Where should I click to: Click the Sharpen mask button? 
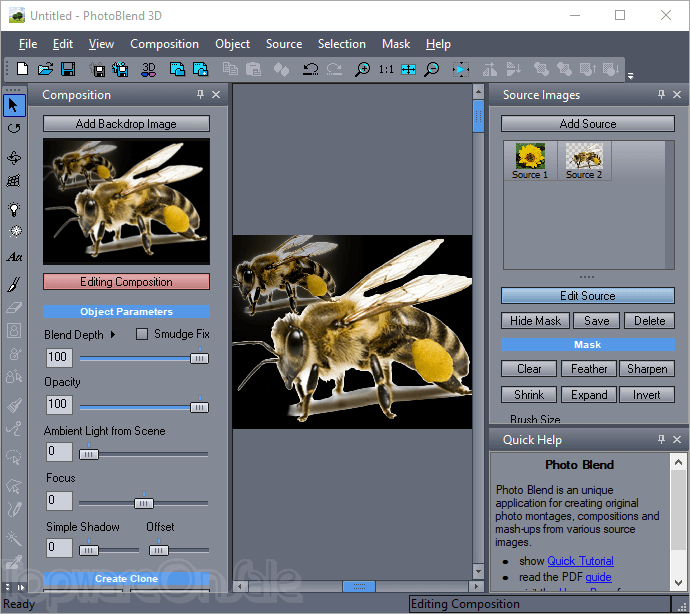tap(646, 368)
